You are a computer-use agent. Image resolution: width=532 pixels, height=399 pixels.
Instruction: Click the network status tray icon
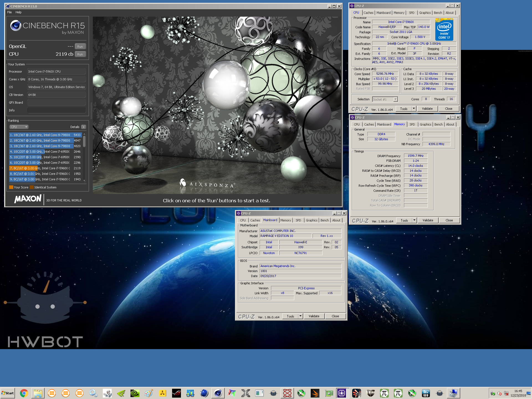tap(506, 393)
